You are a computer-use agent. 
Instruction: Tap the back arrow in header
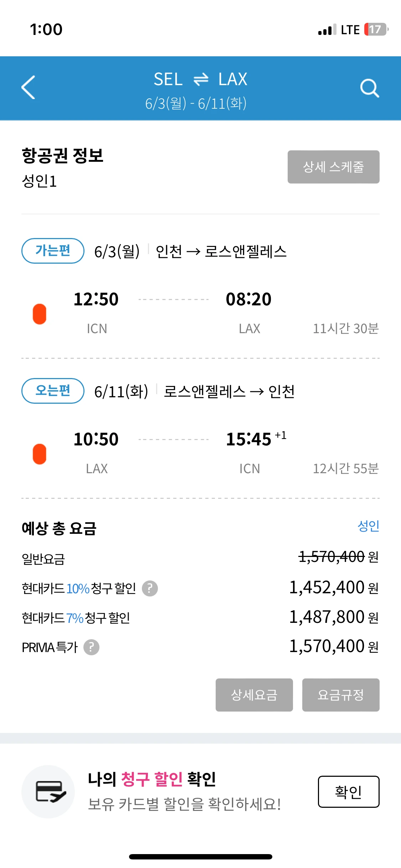click(28, 87)
